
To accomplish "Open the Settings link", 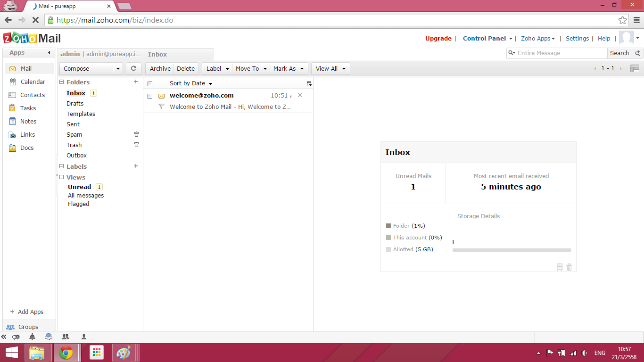I will [577, 39].
